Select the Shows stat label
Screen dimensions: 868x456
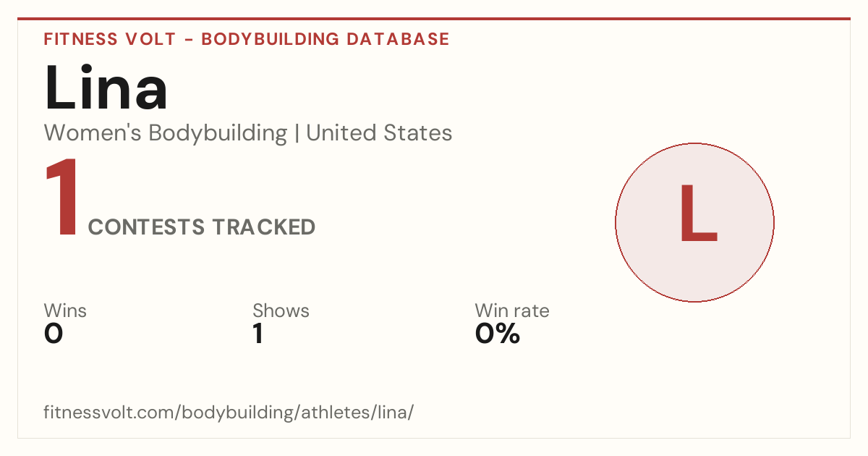click(281, 311)
